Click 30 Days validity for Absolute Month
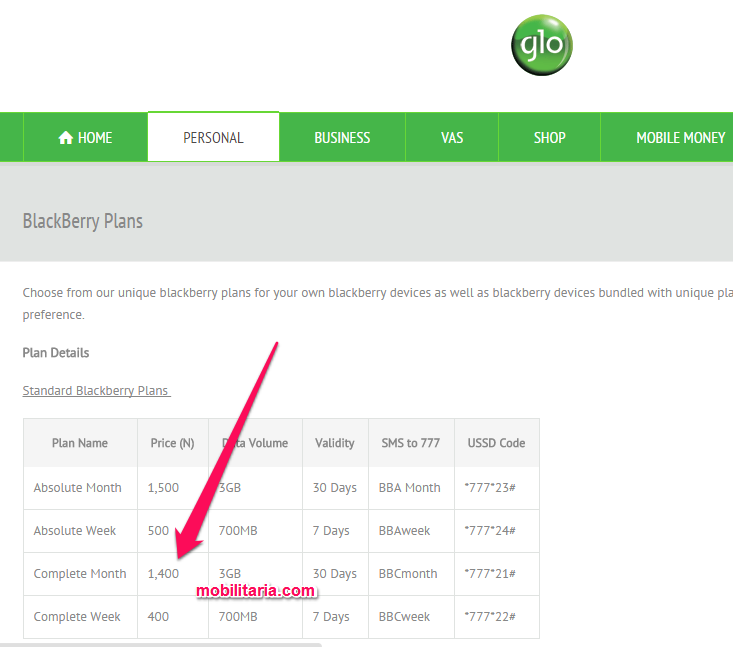 click(335, 488)
